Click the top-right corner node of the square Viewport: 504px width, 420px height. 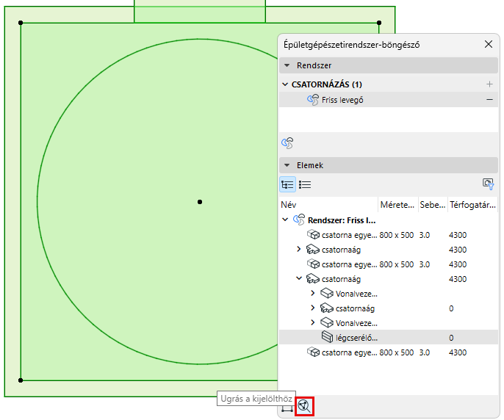click(x=379, y=23)
